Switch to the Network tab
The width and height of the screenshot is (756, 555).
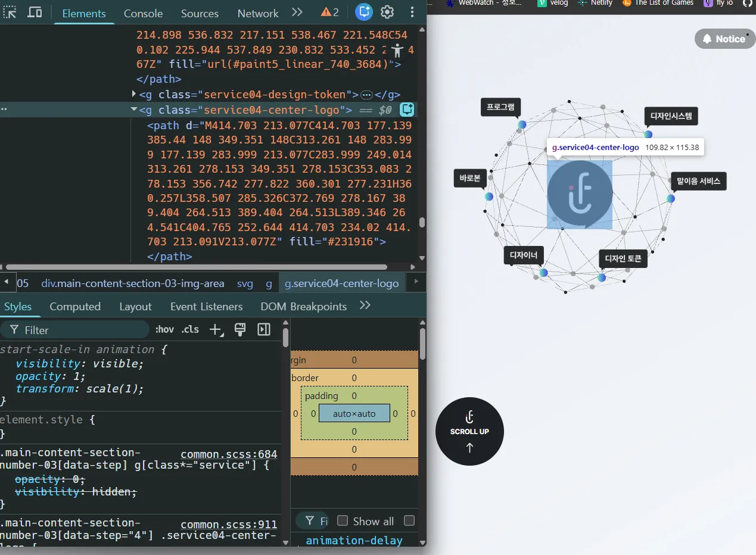[258, 13]
